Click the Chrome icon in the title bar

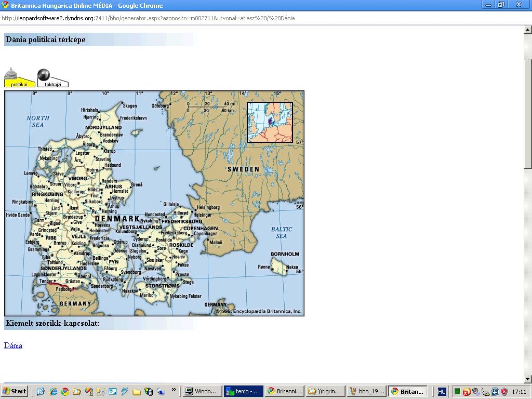point(5,5)
